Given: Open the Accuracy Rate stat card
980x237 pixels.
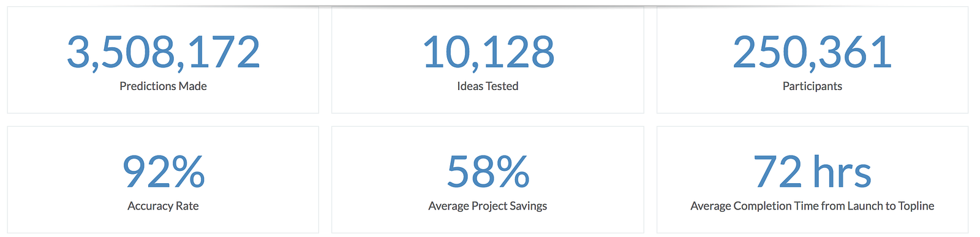Looking at the screenshot, I should tap(163, 179).
